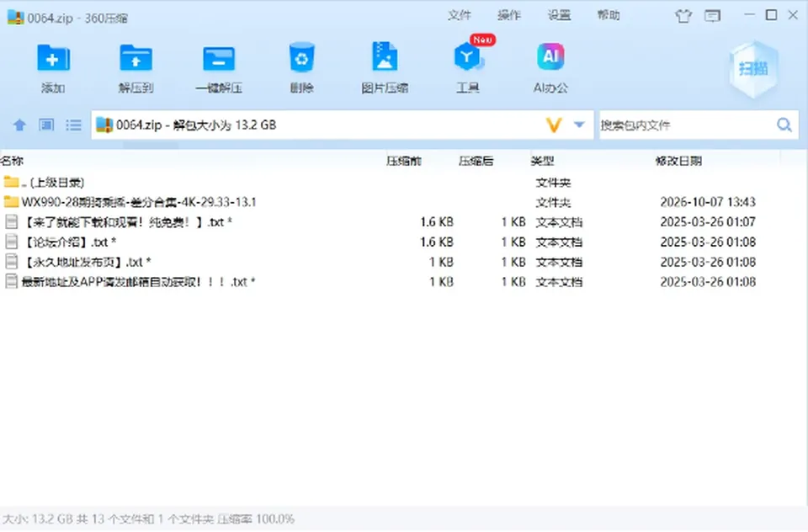
Task: Click the 搜索包内文件 search field
Action: [687, 125]
